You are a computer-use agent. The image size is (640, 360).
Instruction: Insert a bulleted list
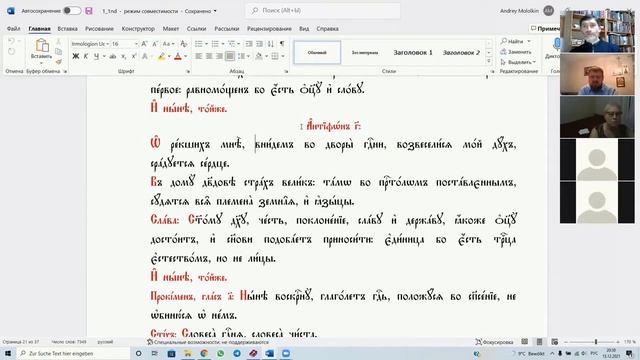(199, 44)
